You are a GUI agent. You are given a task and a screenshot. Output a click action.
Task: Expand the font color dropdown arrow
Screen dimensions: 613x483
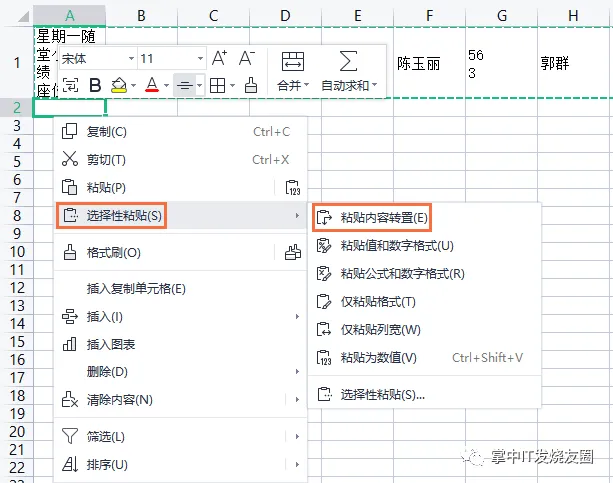point(166,86)
